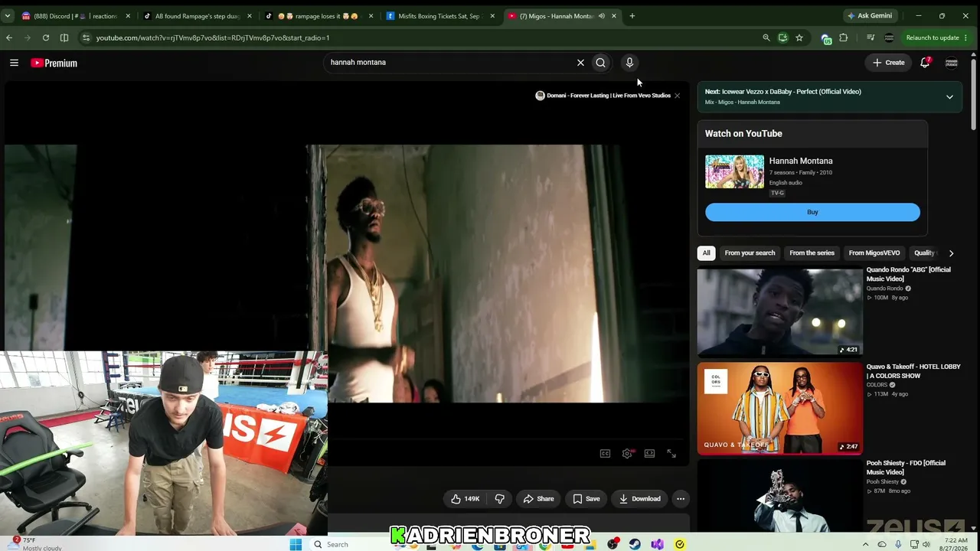
Task: Show hidden system tray icons
Action: 866,544
